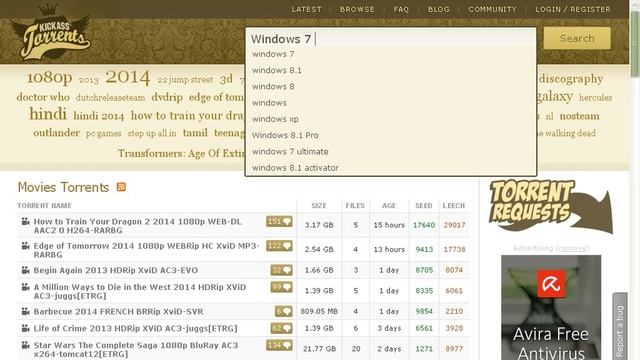Click the 'doctor who' tag

point(43,97)
